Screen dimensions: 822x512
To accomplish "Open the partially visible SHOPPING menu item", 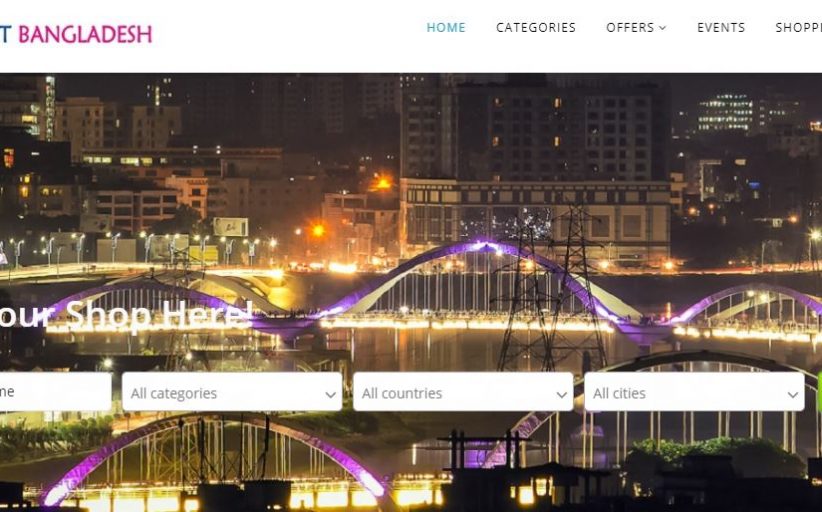I will point(798,28).
